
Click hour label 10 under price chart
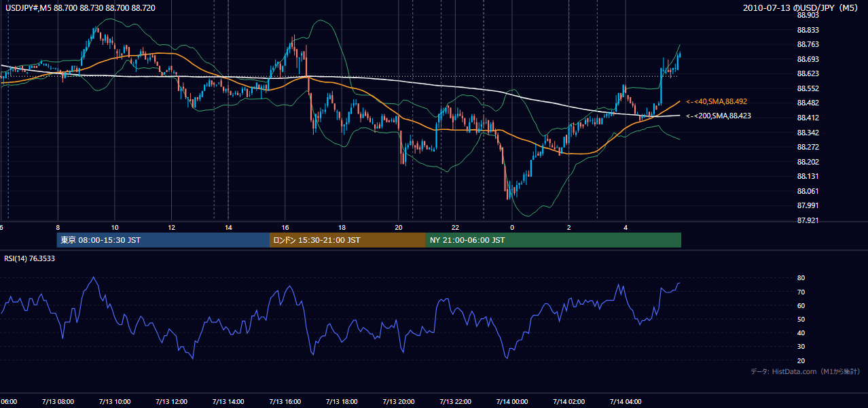(x=115, y=227)
